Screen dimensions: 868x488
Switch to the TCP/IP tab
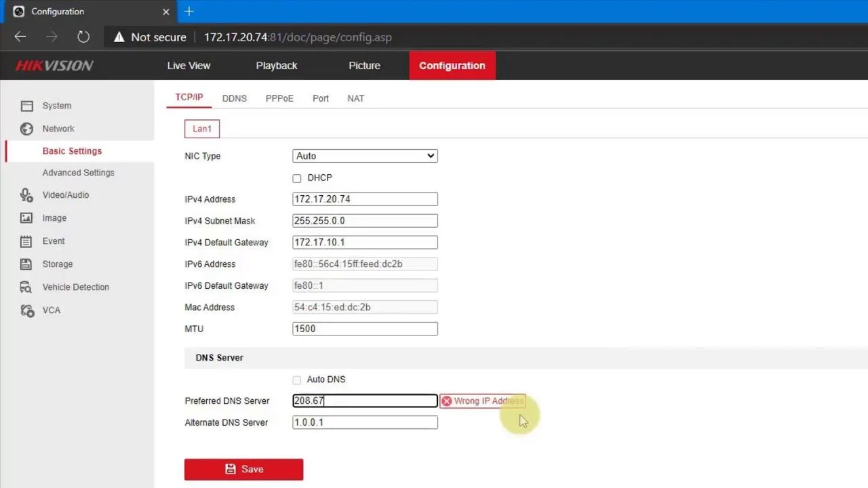pyautogui.click(x=189, y=98)
